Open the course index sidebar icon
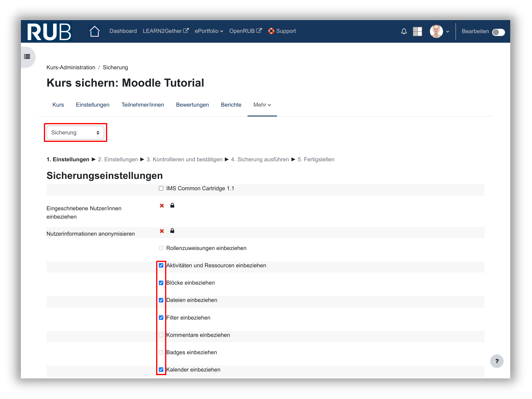Screen dimensions: 532x399 click(27, 56)
